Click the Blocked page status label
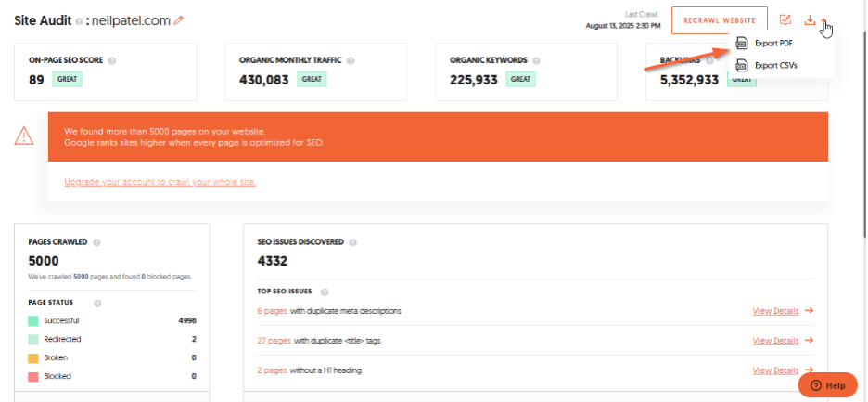 pyautogui.click(x=57, y=376)
